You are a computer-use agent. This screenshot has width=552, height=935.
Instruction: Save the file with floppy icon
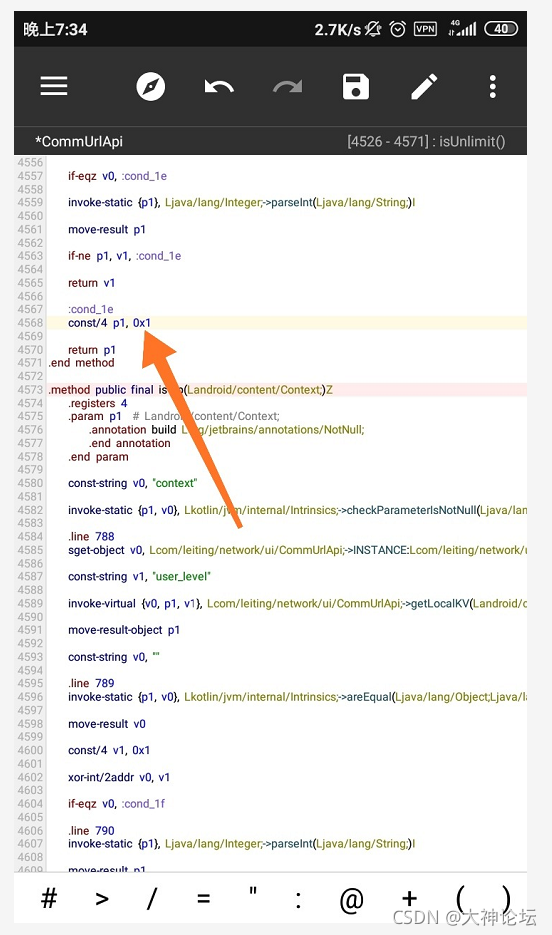pos(356,86)
